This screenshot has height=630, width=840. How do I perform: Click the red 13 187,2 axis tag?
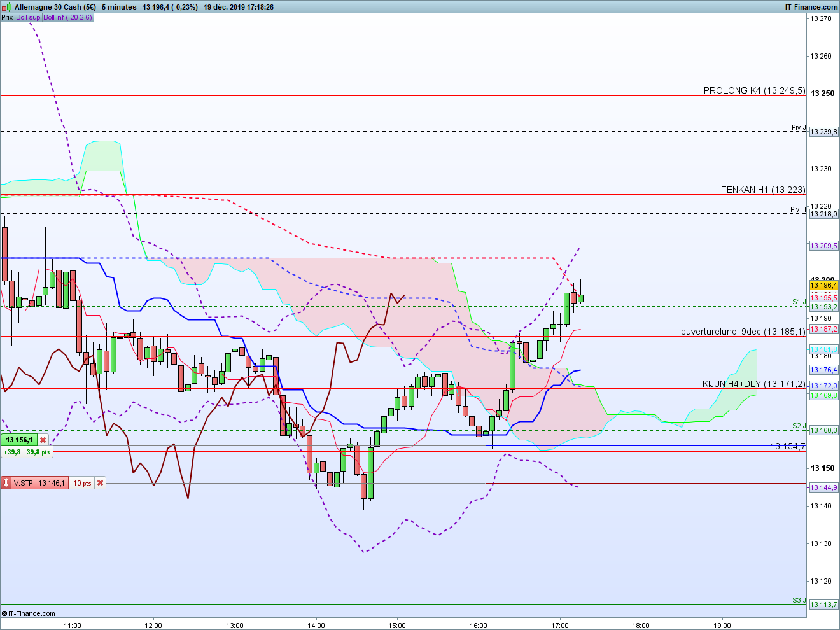click(x=823, y=329)
